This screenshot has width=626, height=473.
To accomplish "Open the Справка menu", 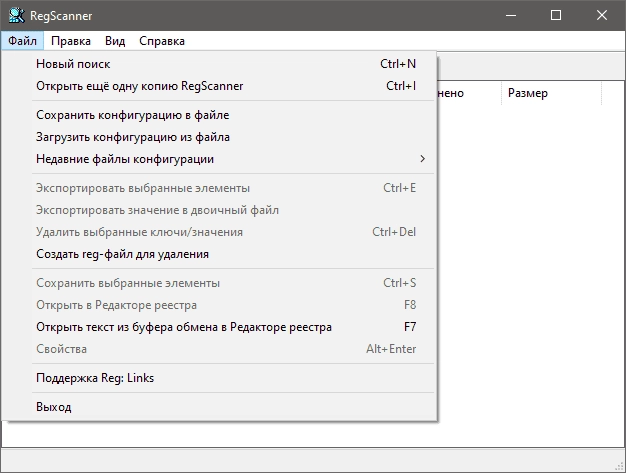I will (162, 41).
